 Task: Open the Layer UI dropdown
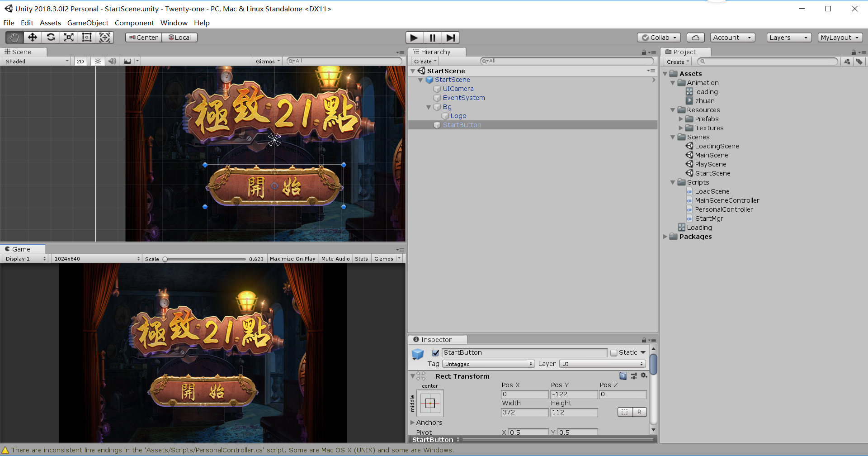(603, 364)
